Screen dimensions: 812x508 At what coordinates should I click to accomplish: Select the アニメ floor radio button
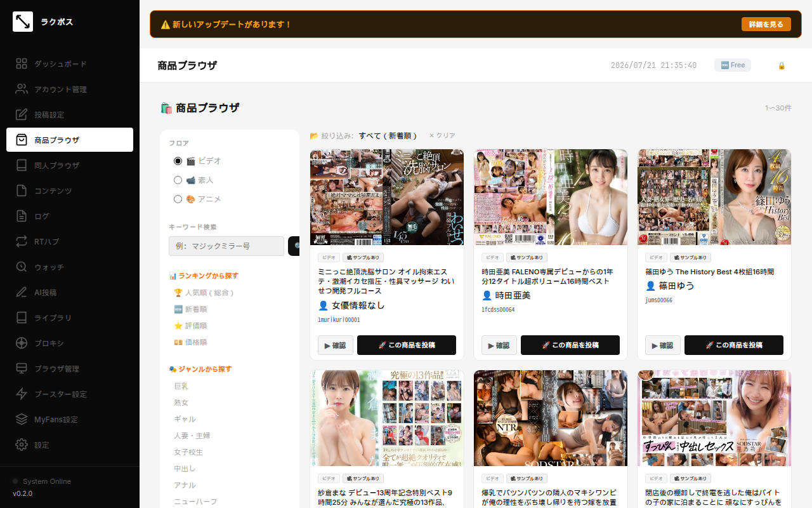click(x=178, y=199)
